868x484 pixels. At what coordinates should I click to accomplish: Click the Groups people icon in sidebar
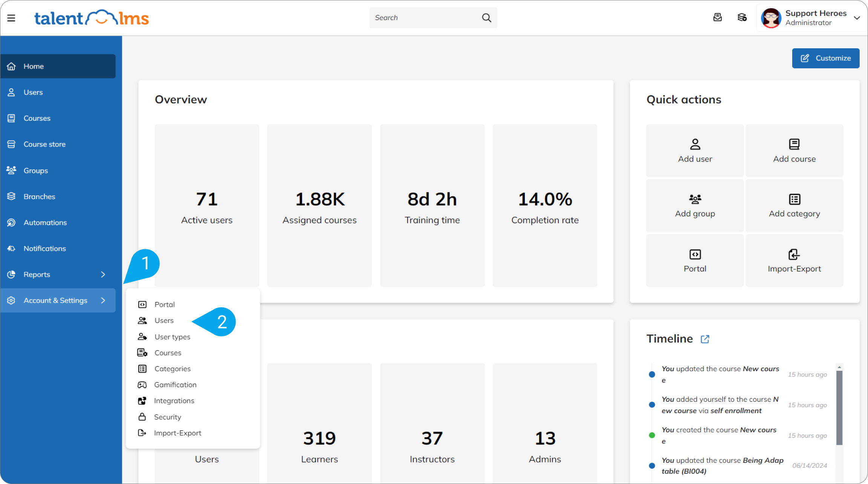(11, 171)
